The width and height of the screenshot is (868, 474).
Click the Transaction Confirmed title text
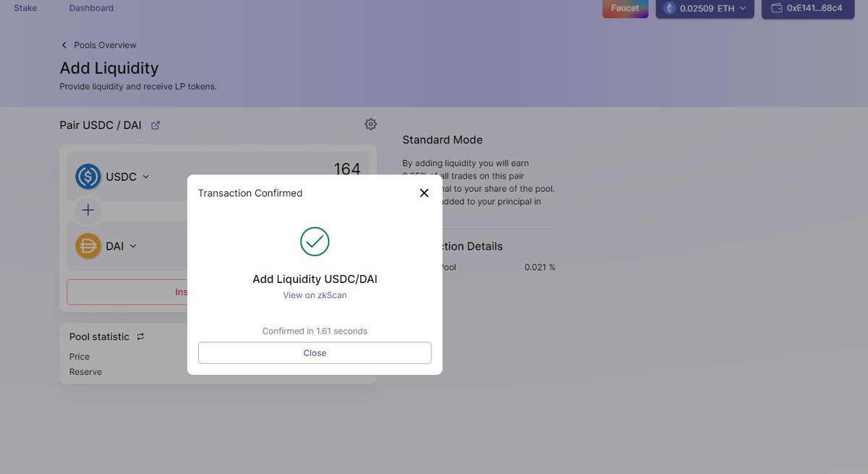pyautogui.click(x=250, y=193)
